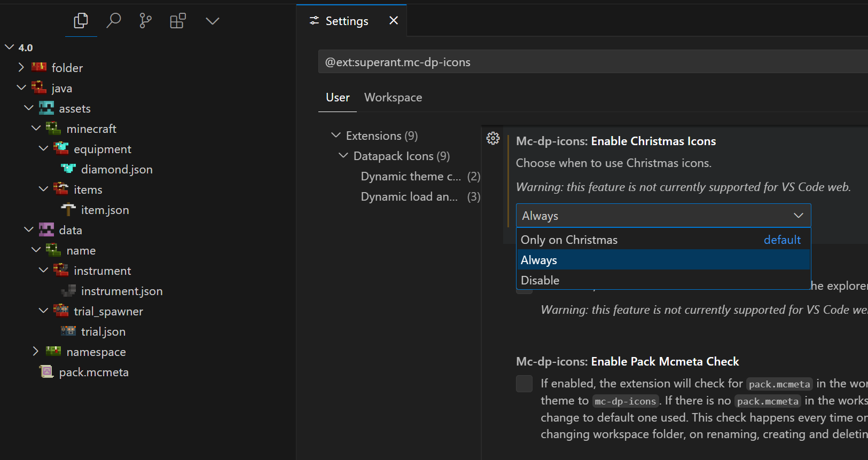
Task: Open the Extensions view icon
Action: 178,21
